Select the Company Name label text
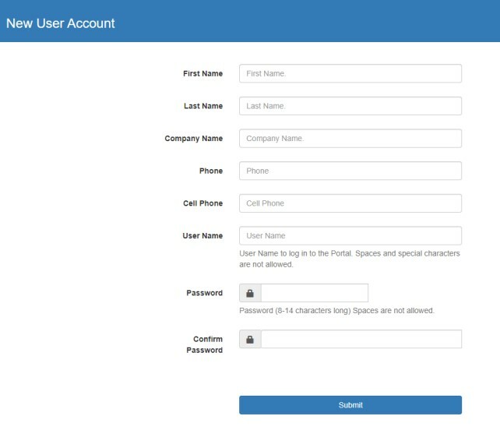 [x=193, y=139]
